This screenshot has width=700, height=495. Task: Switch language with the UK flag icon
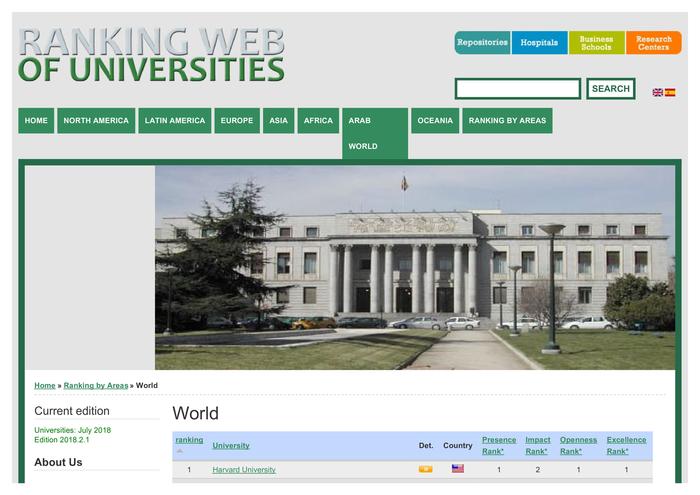click(657, 92)
